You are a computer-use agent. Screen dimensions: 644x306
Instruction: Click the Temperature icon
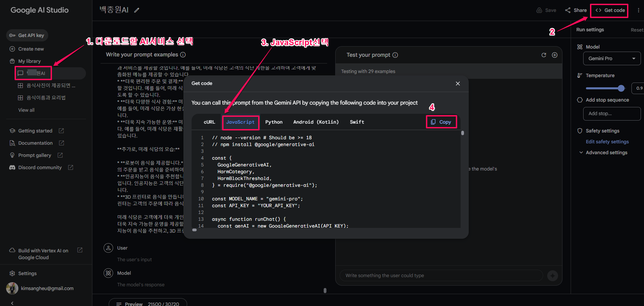tap(580, 75)
